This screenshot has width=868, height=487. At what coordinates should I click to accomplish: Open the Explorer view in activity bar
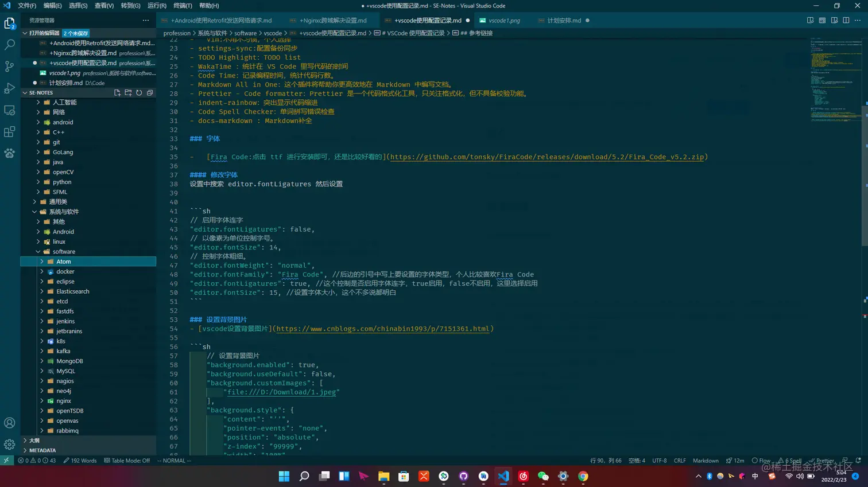point(10,23)
